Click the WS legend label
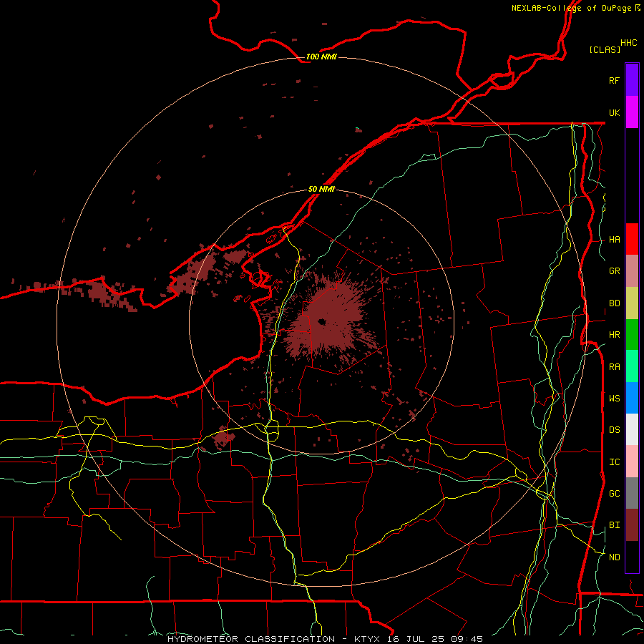Viewport: 644px width, 644px height. pos(614,398)
